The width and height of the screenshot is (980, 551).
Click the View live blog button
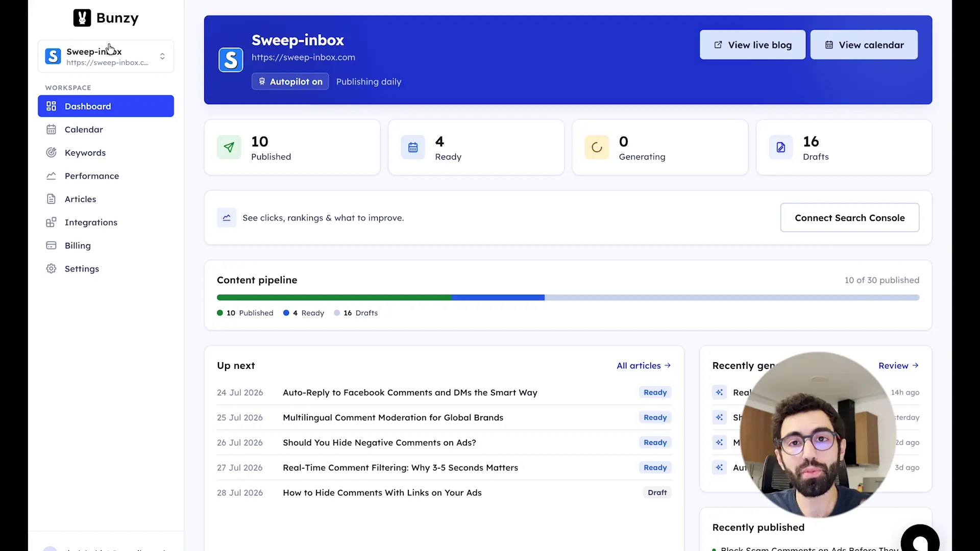[752, 45]
